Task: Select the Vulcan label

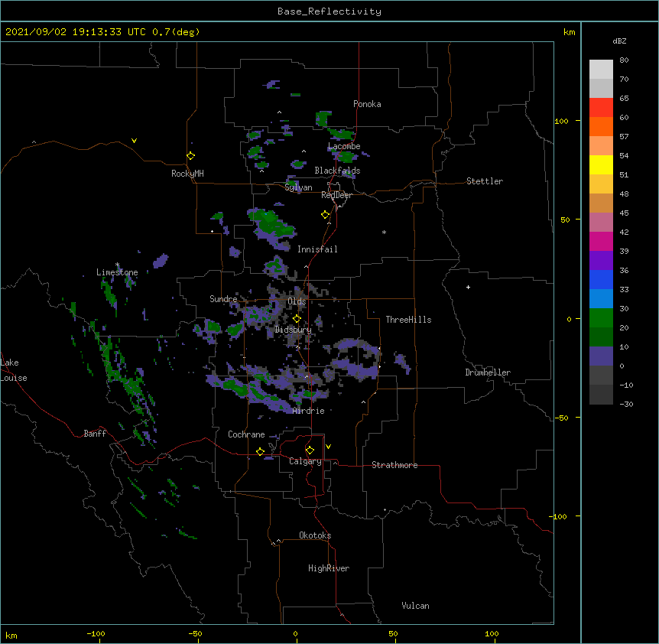Action: 415,606
